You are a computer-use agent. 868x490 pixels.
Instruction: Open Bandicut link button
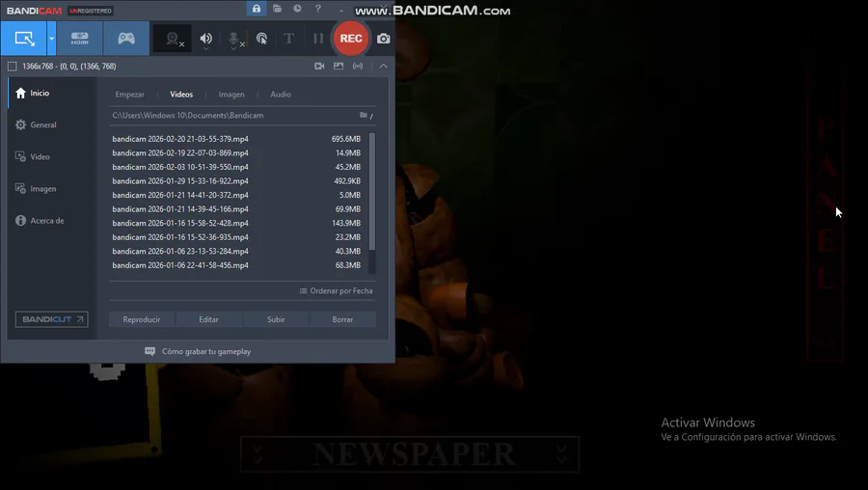(51, 319)
